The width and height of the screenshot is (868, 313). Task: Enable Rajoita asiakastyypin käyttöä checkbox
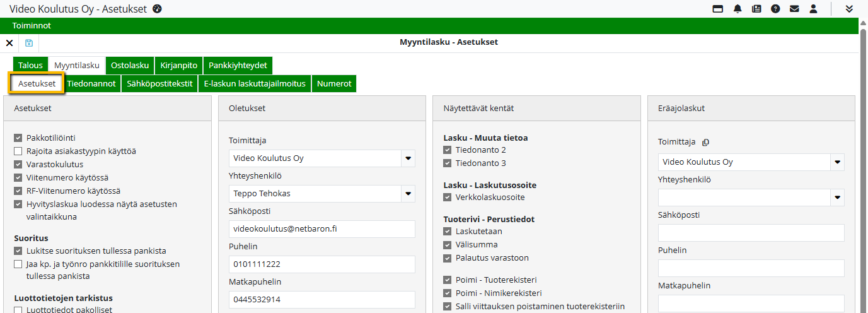coord(18,151)
